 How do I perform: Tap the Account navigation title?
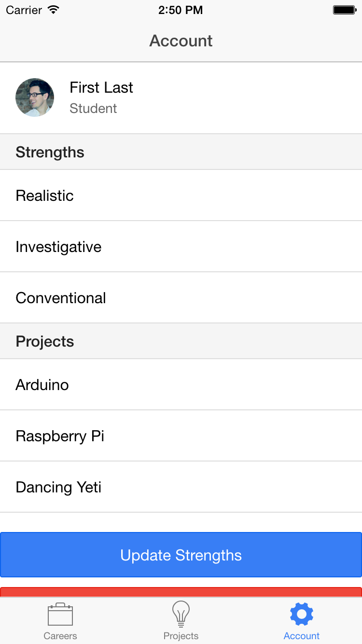pos(181,41)
